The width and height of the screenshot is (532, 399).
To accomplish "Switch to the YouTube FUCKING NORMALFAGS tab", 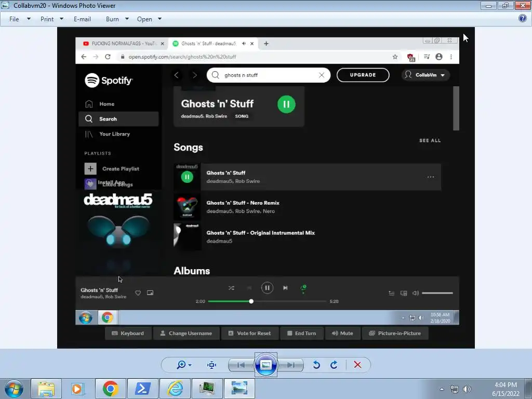I will (124, 44).
